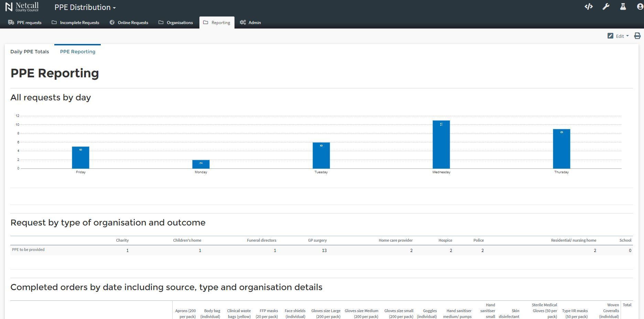Viewport: 644px width, 319px height.
Task: Click the Wednesday bar in the chart
Action: [x=441, y=144]
